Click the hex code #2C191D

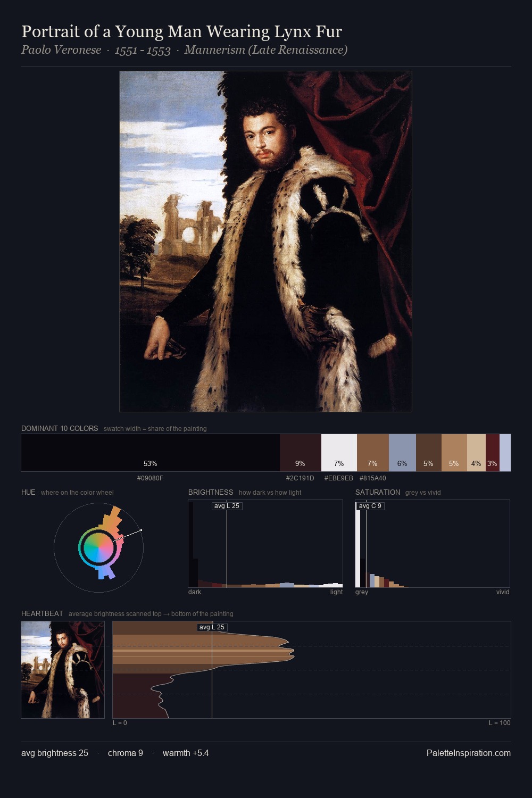click(300, 478)
